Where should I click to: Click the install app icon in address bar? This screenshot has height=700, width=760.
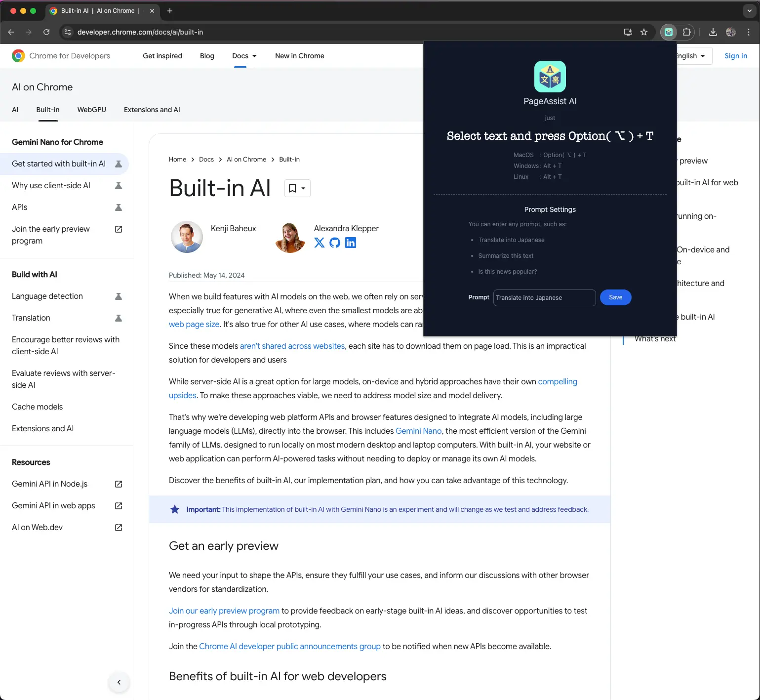pyautogui.click(x=628, y=32)
